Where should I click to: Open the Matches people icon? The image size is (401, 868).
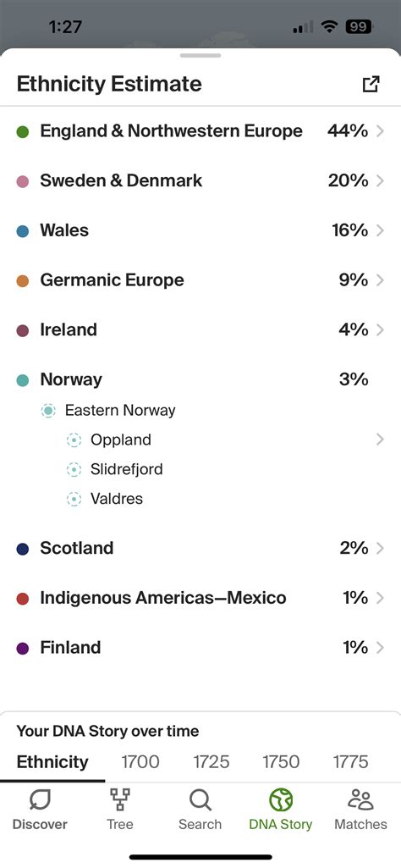point(360,800)
